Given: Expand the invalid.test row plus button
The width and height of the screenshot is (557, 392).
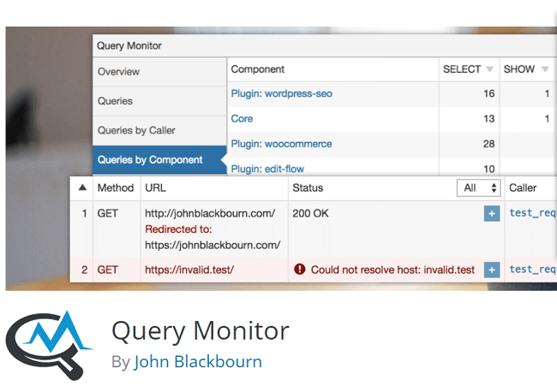Looking at the screenshot, I should (492, 270).
